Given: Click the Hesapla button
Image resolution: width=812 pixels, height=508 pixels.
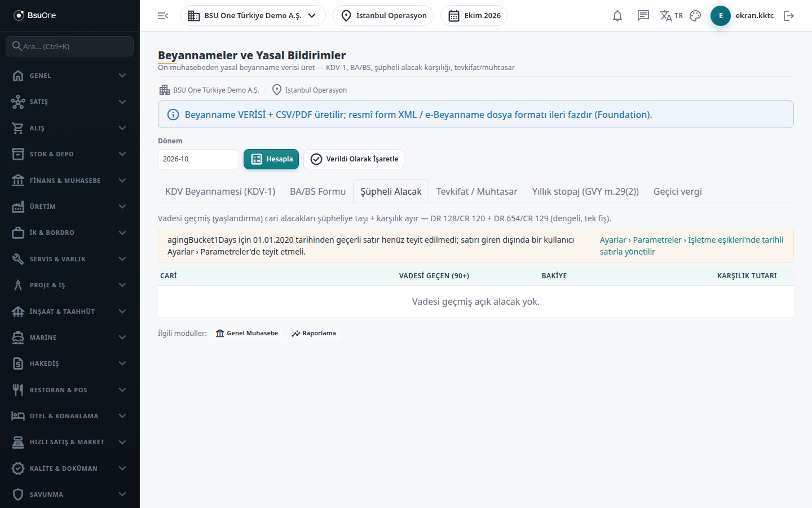Looking at the screenshot, I should tap(271, 159).
